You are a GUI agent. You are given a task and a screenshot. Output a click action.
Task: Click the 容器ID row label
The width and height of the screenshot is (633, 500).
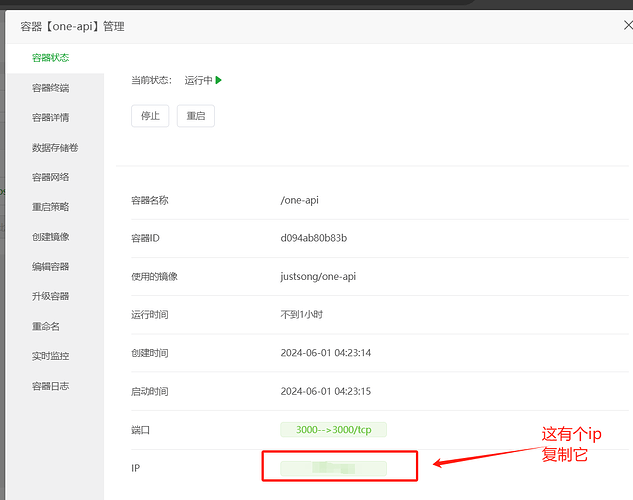tap(145, 238)
